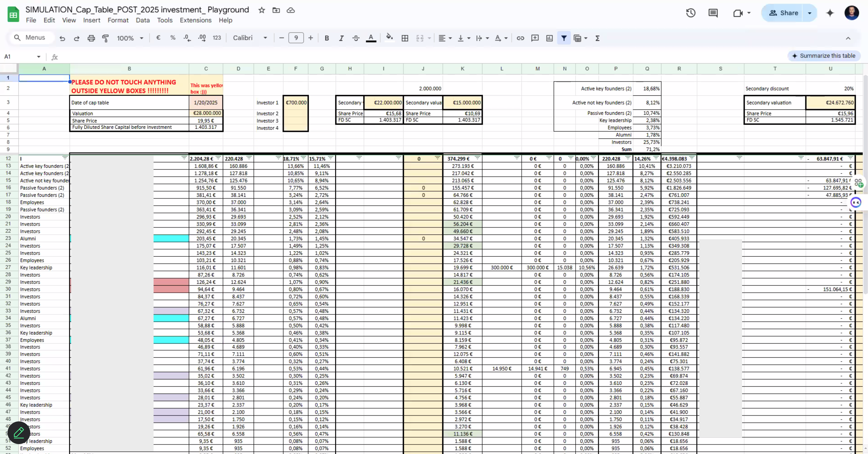The image size is (868, 454).
Task: Open filter toggle in column K row 12
Action: (x=477, y=158)
